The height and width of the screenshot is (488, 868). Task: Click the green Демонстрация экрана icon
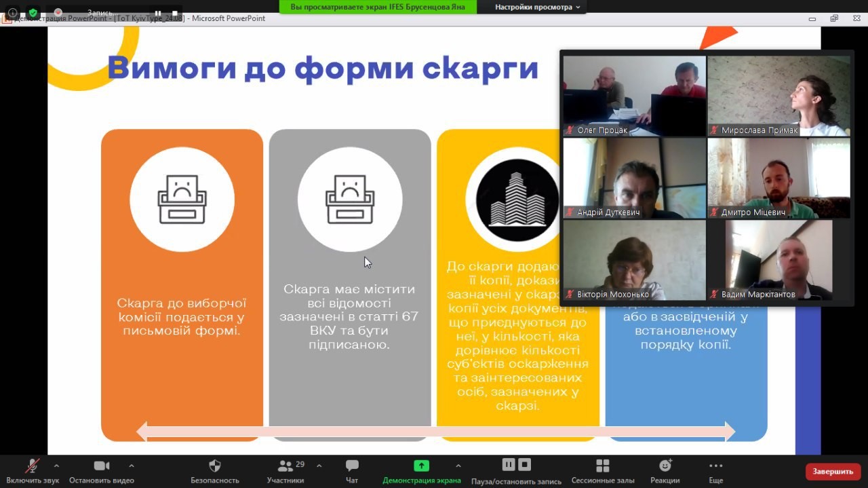(421, 466)
